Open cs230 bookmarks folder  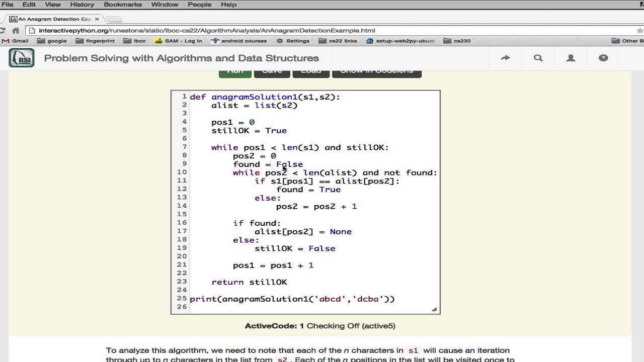click(x=457, y=41)
